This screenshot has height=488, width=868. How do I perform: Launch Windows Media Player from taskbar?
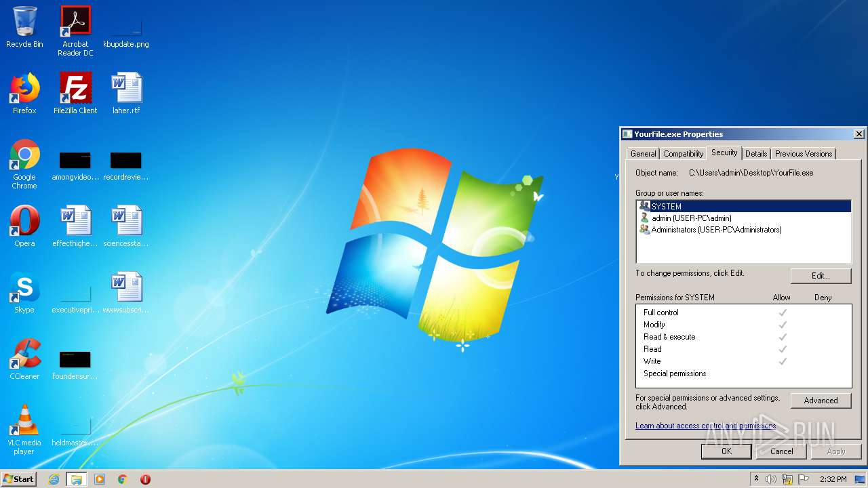tap(100, 479)
